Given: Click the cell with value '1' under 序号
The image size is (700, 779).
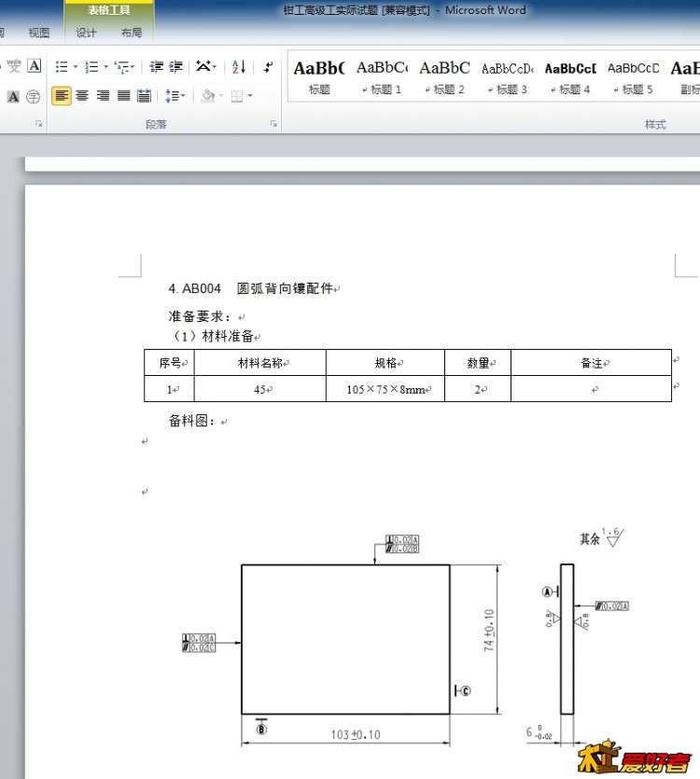Looking at the screenshot, I should coord(169,389).
